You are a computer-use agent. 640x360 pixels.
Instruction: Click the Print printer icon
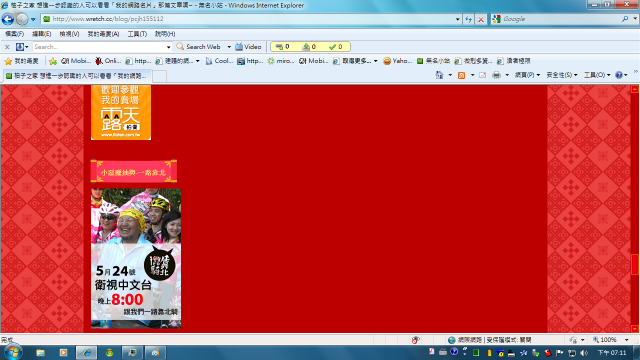[496, 76]
